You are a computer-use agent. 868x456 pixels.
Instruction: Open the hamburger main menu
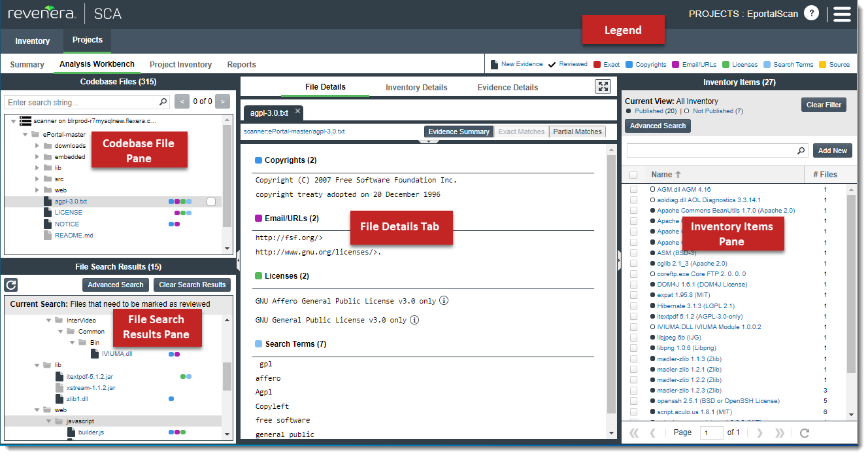click(x=842, y=14)
